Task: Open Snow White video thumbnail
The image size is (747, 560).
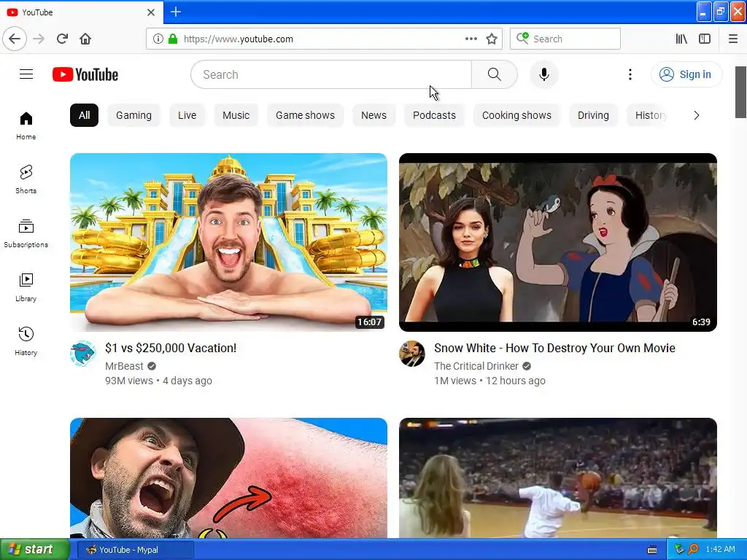Action: [x=558, y=242]
